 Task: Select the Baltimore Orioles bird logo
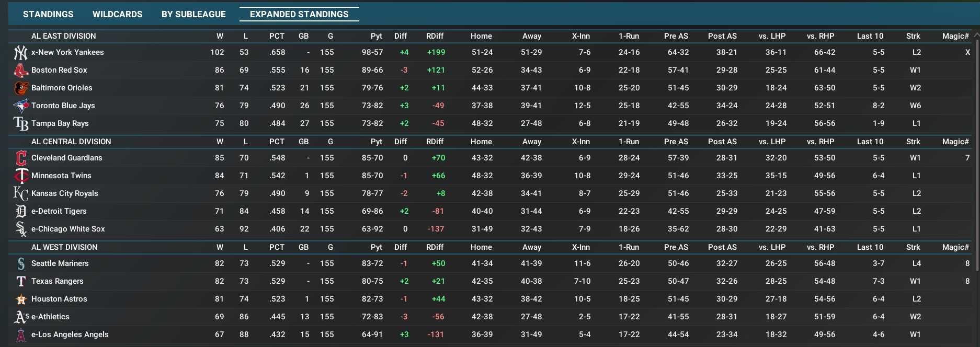pos(20,88)
